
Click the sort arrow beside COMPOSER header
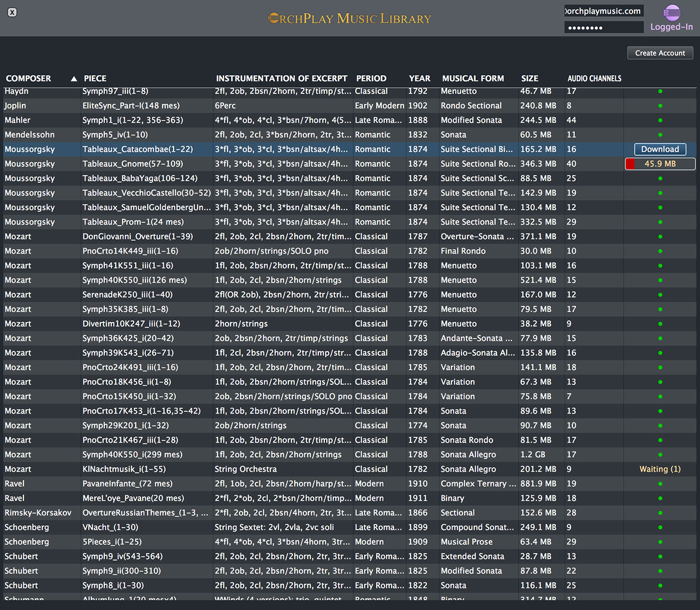[74, 79]
